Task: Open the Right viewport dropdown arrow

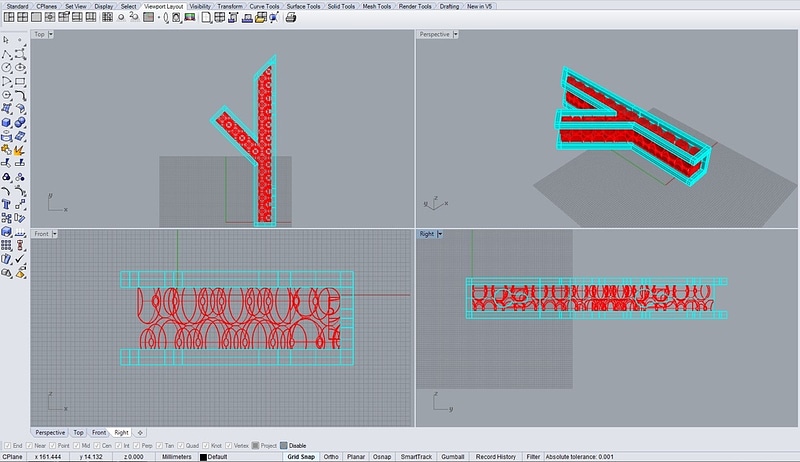Action: [440, 234]
